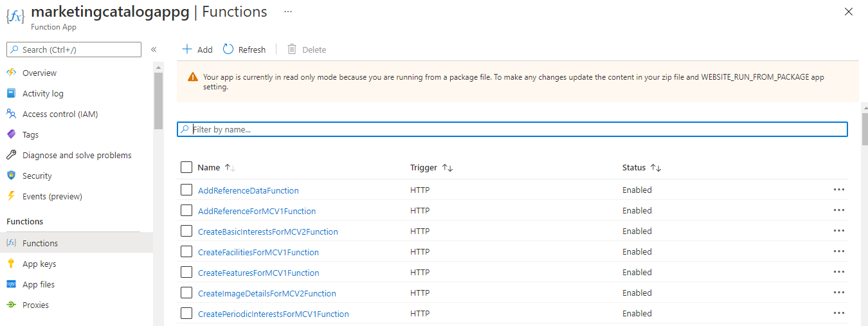
Task: Go to Diagnose and solve problems
Action: (77, 155)
